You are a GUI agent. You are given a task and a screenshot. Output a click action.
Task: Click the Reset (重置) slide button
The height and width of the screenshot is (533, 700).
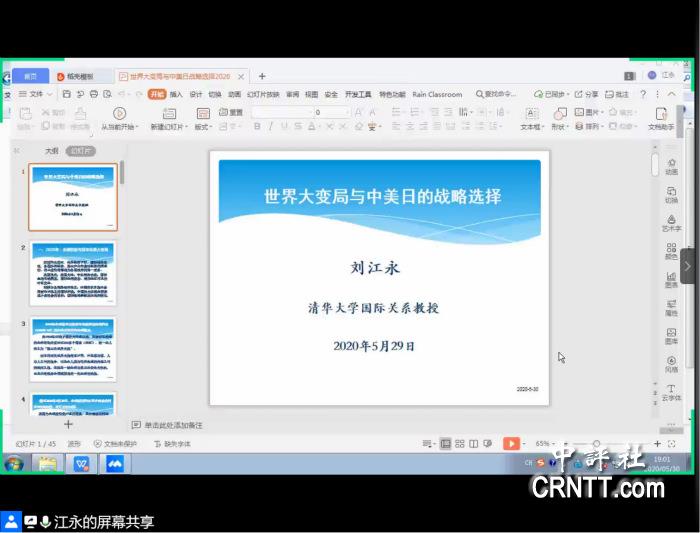231,112
